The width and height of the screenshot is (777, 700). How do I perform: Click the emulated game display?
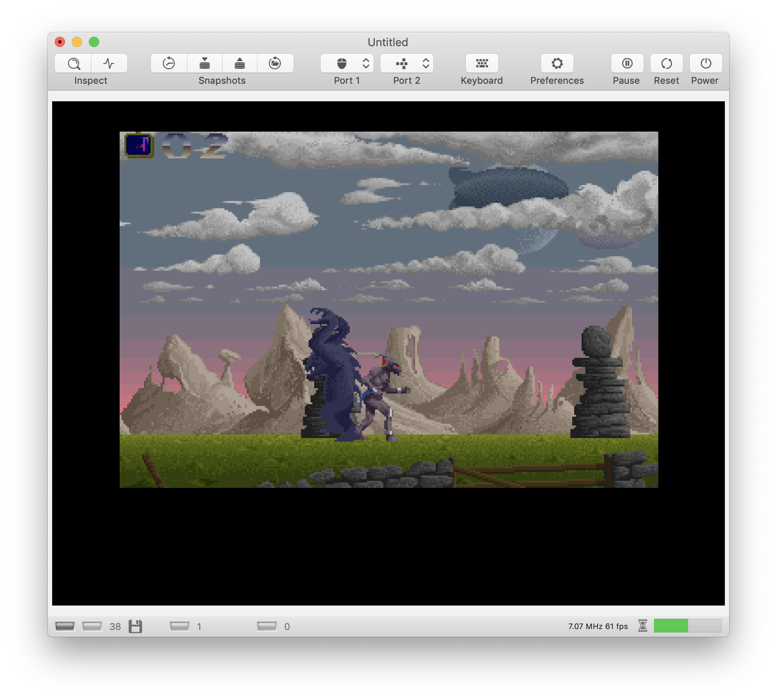pyautogui.click(x=388, y=353)
